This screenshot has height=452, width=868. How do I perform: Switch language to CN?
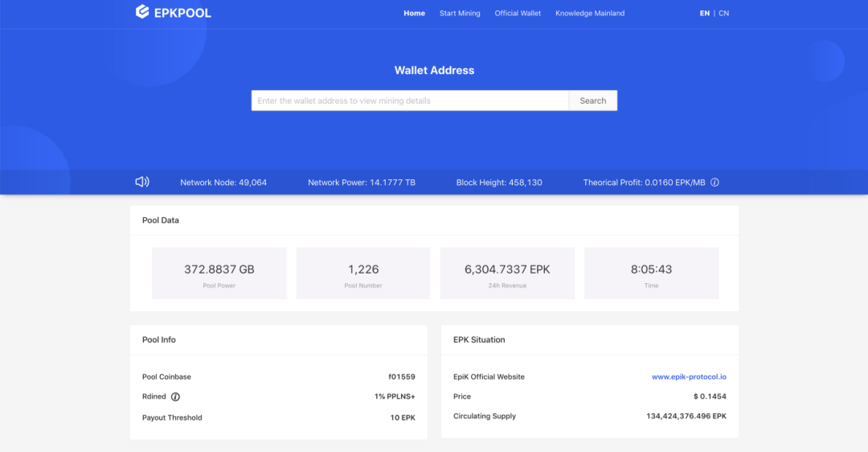tap(723, 14)
